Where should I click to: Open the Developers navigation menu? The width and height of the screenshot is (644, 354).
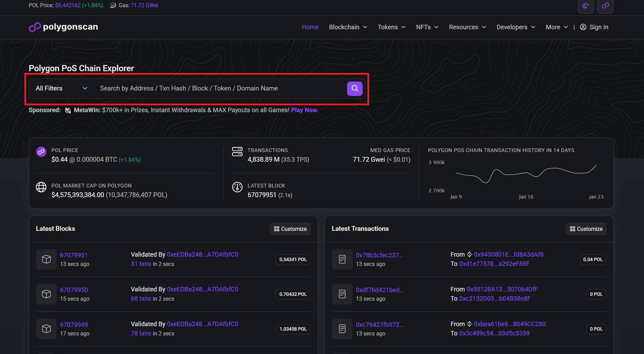pyautogui.click(x=515, y=27)
